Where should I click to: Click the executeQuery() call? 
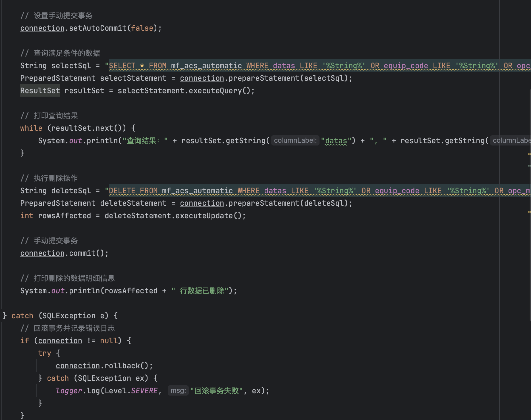click(219, 91)
